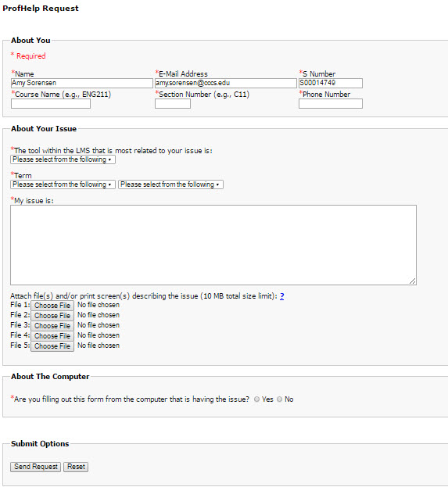448x487 pixels.
Task: Focus the Name input field
Action: coord(82,83)
